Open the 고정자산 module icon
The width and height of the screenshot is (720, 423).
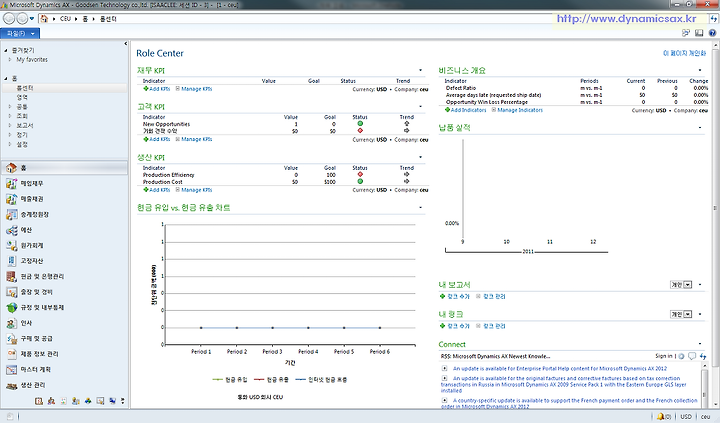tap(11, 261)
